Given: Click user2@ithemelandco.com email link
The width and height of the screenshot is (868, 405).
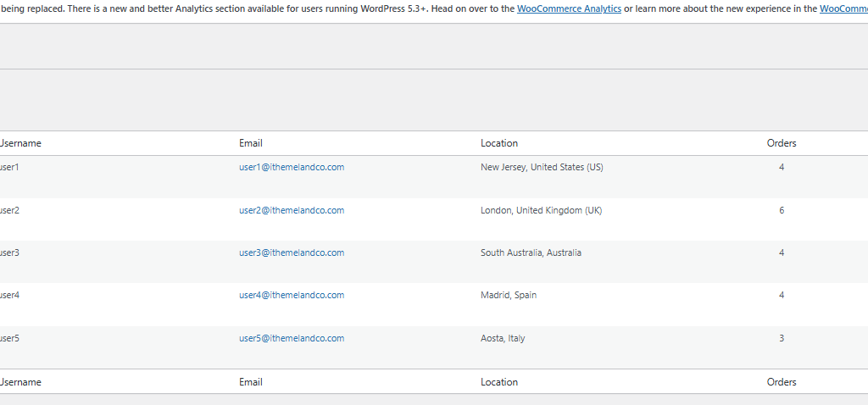Looking at the screenshot, I should (x=292, y=210).
